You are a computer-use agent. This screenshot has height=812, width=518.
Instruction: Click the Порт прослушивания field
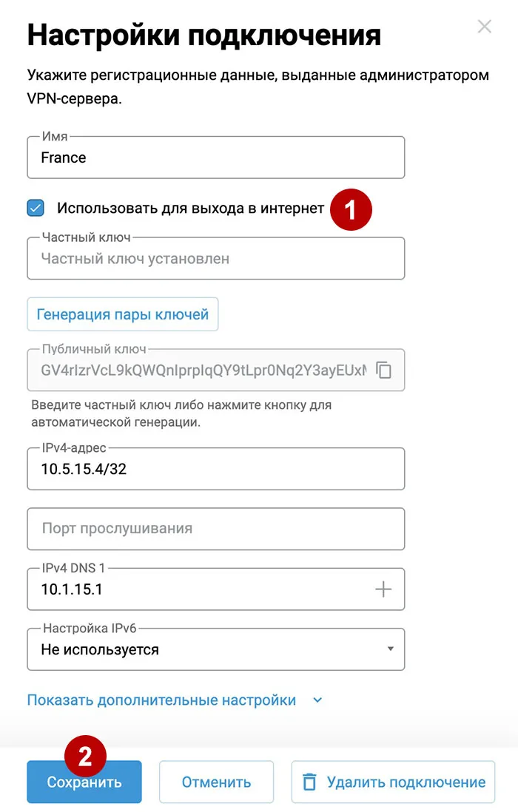point(215,528)
